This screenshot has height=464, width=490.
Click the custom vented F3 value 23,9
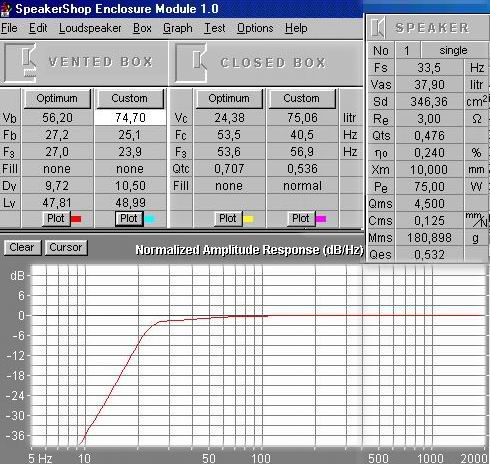click(130, 152)
